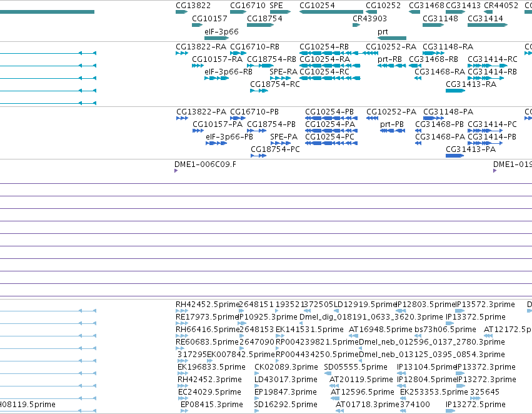Select transcript CG10254-RA

(x=324, y=59)
